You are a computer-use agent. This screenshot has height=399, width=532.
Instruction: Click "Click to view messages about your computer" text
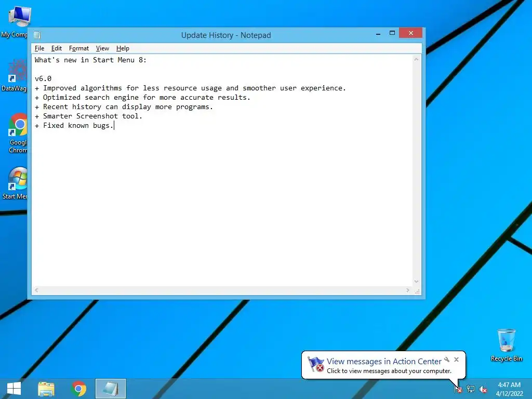click(389, 371)
